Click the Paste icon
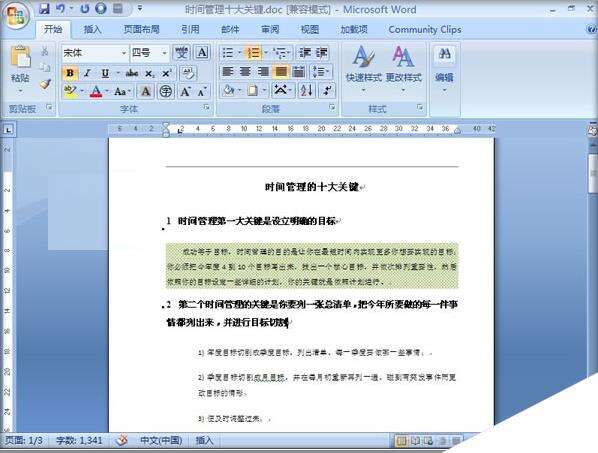This screenshot has height=453, width=598. coord(20,57)
